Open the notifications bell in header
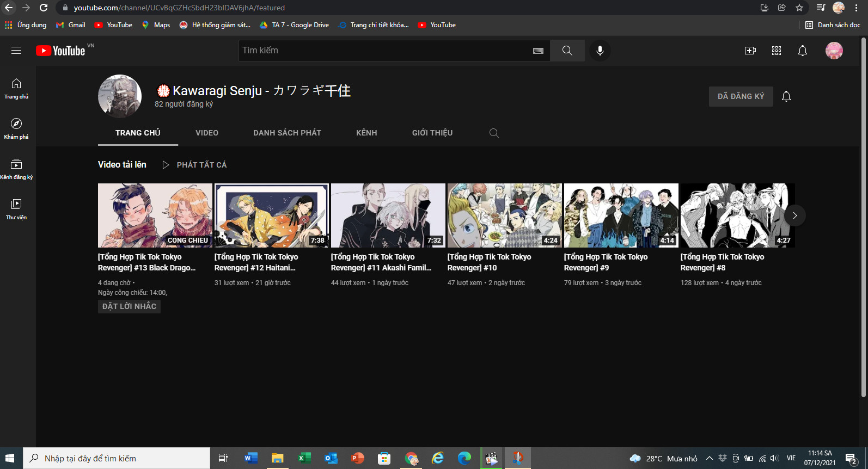This screenshot has height=469, width=868. coord(802,51)
